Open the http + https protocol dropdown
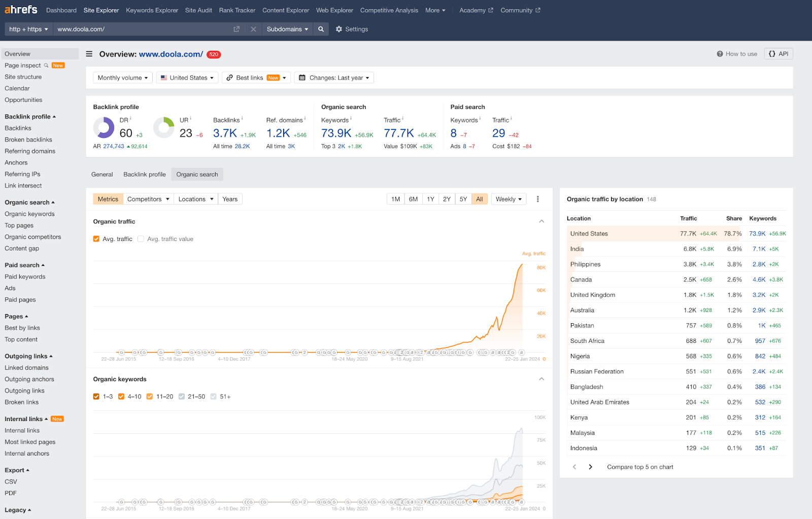 [x=28, y=29]
